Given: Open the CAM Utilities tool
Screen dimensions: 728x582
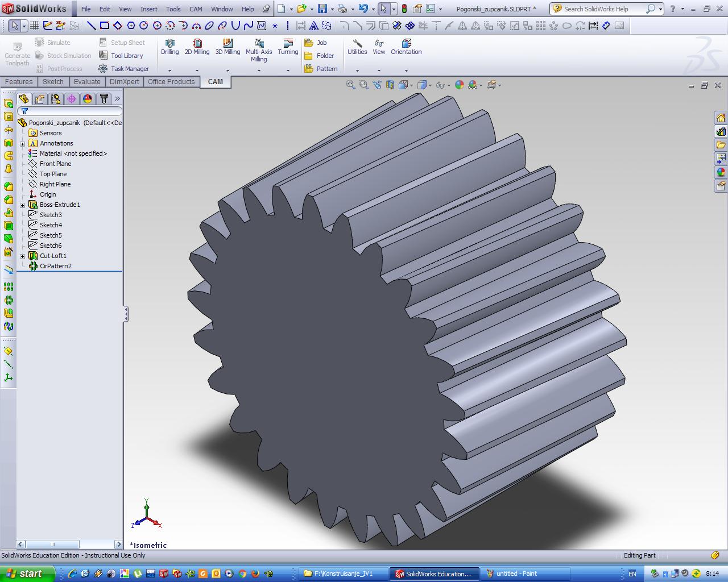Looking at the screenshot, I should (x=357, y=47).
